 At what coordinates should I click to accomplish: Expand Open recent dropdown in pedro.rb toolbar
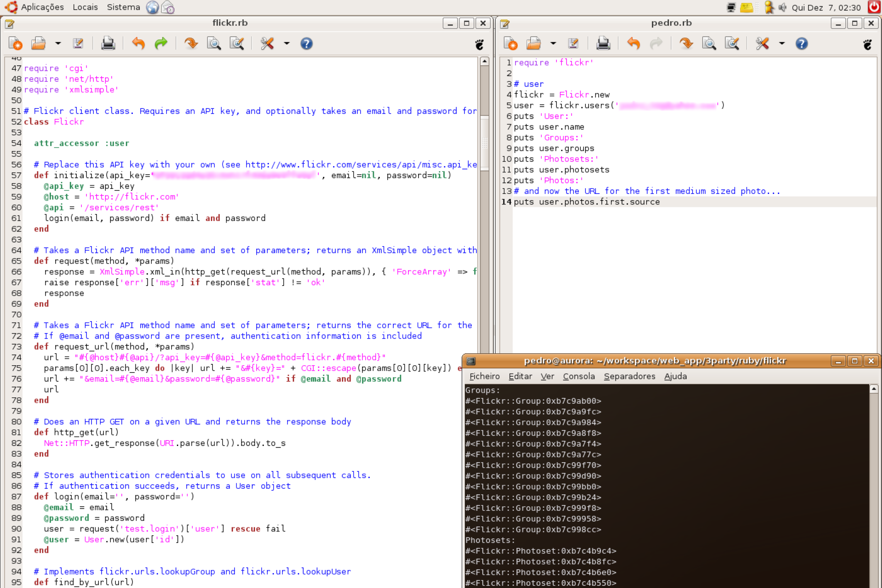(x=553, y=44)
